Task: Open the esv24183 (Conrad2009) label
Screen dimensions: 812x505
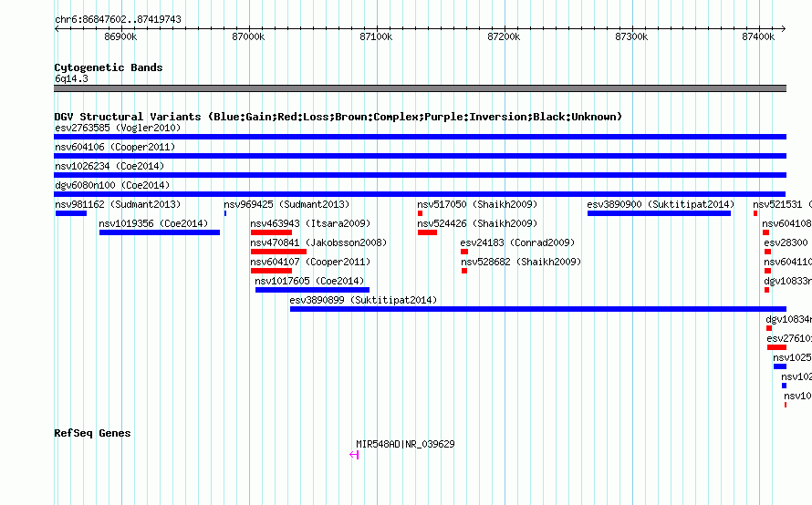Action: click(x=518, y=242)
